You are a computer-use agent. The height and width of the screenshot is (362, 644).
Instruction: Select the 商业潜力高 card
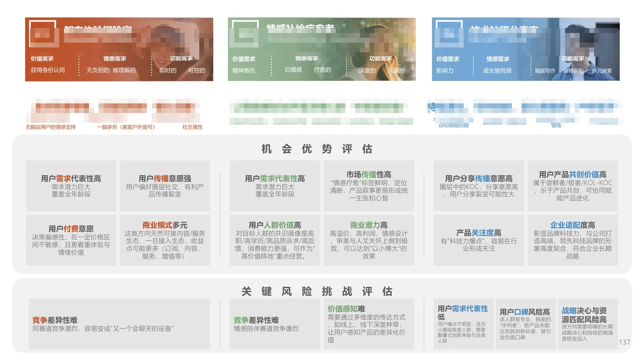pyautogui.click(x=369, y=240)
